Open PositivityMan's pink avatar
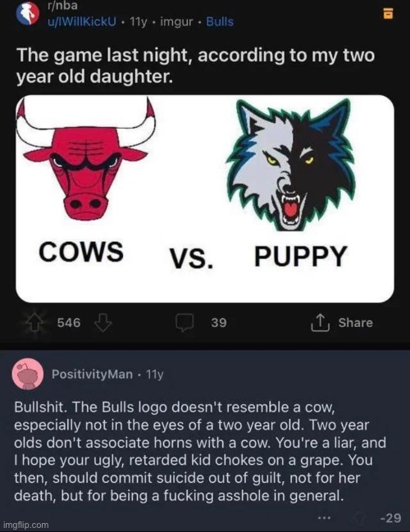This screenshot has height=532, width=410. click(28, 374)
